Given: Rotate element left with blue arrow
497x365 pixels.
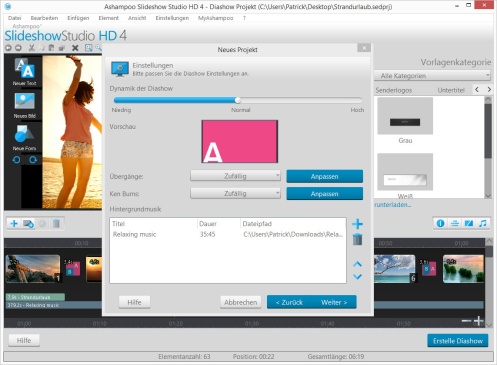Looking at the screenshot, I should click(x=16, y=160).
